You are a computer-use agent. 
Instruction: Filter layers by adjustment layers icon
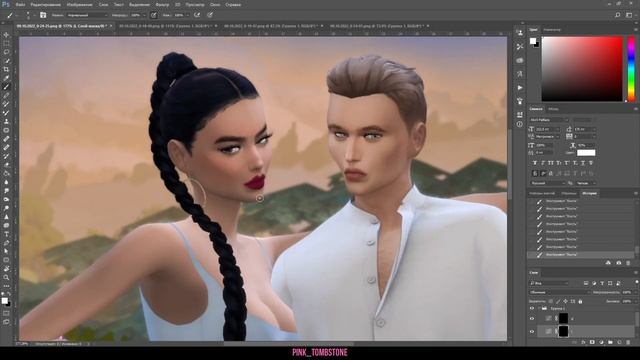(594, 283)
